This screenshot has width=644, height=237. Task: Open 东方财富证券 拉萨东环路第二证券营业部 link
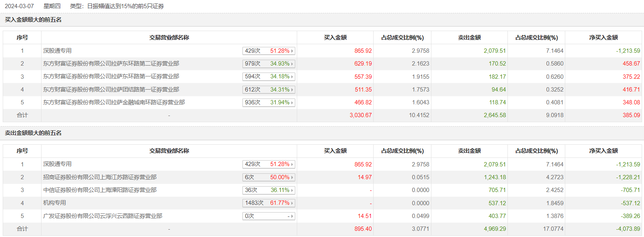pos(111,64)
